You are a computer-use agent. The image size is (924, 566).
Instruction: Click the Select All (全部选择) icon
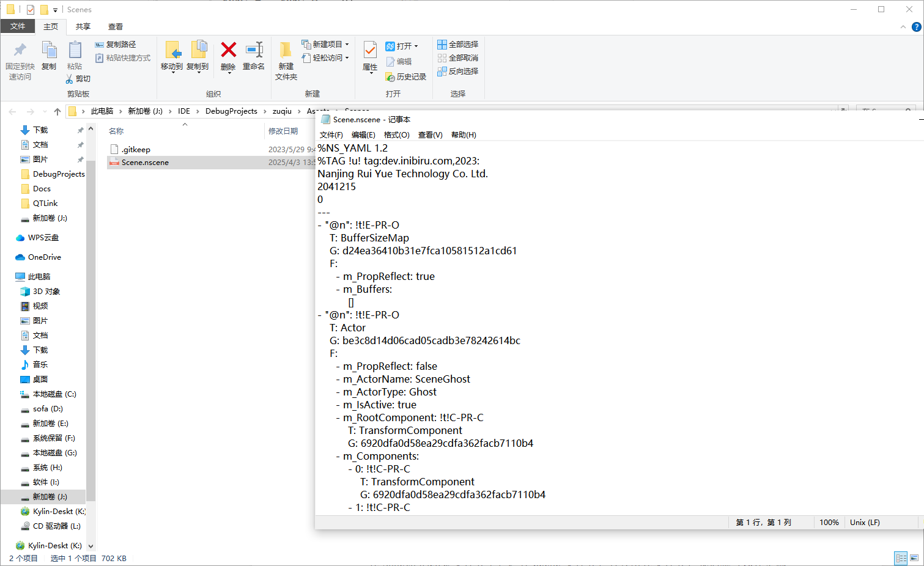pos(442,45)
